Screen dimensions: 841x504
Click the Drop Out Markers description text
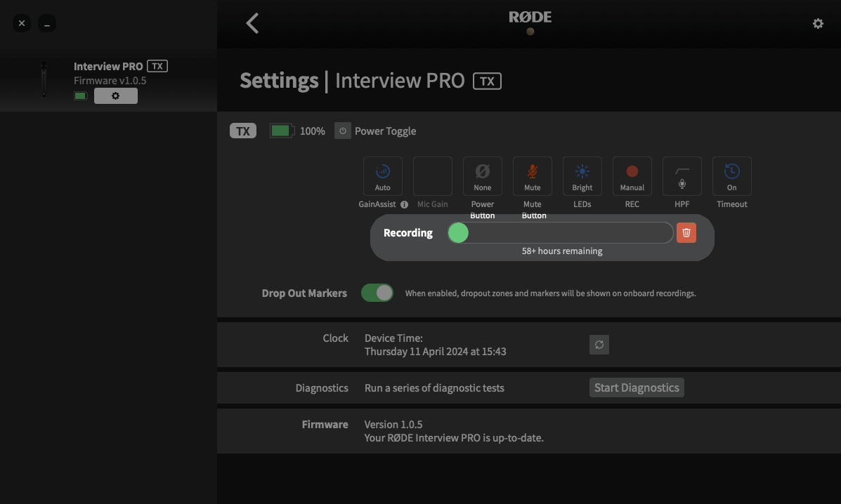pyautogui.click(x=550, y=293)
